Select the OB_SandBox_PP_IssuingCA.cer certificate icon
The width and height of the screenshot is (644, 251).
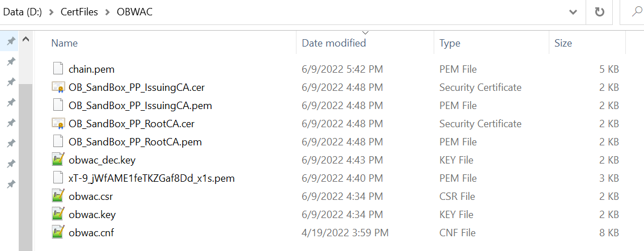[57, 87]
